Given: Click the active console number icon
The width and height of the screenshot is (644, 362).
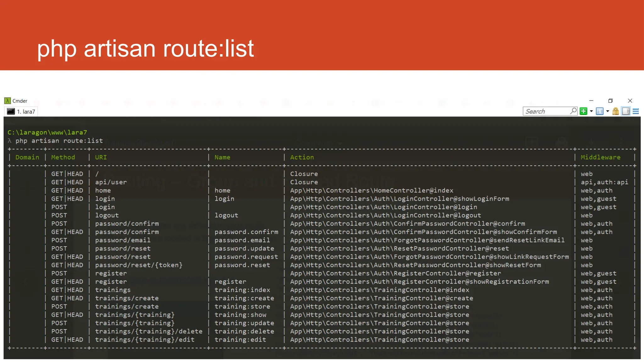Looking at the screenshot, I should [x=600, y=111].
